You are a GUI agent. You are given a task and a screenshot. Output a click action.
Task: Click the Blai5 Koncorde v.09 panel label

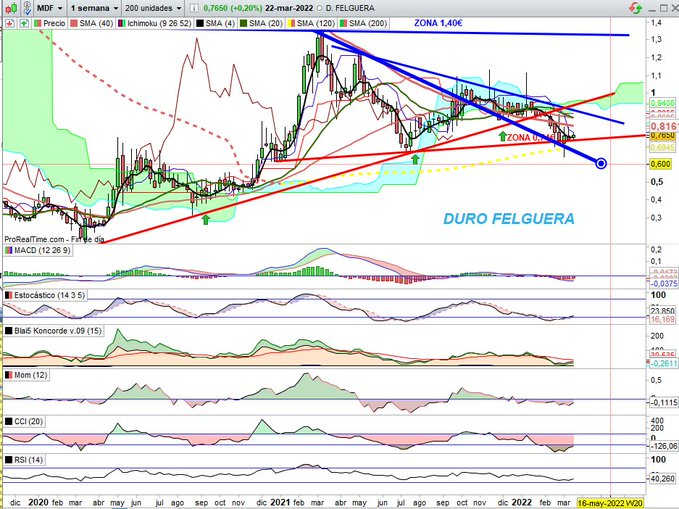[x=58, y=331]
